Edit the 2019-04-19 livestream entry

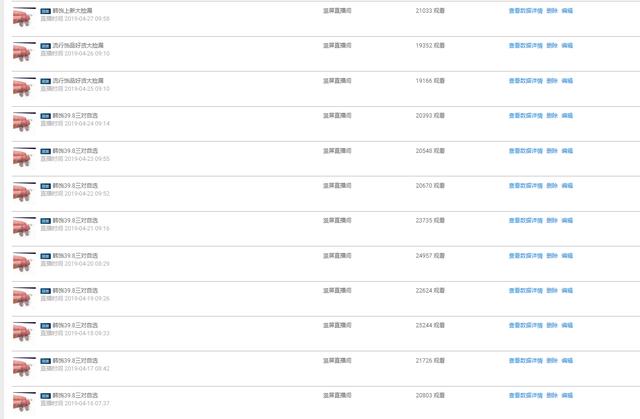pyautogui.click(x=567, y=290)
